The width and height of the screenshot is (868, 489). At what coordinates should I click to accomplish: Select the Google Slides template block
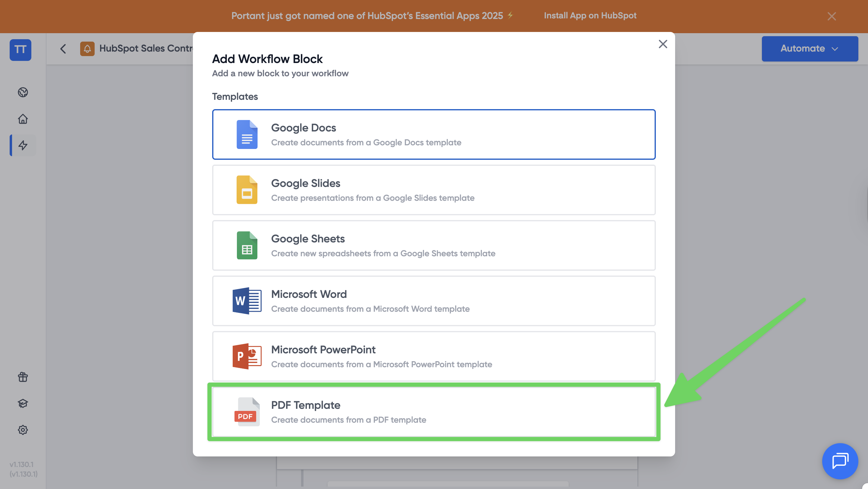tap(434, 190)
